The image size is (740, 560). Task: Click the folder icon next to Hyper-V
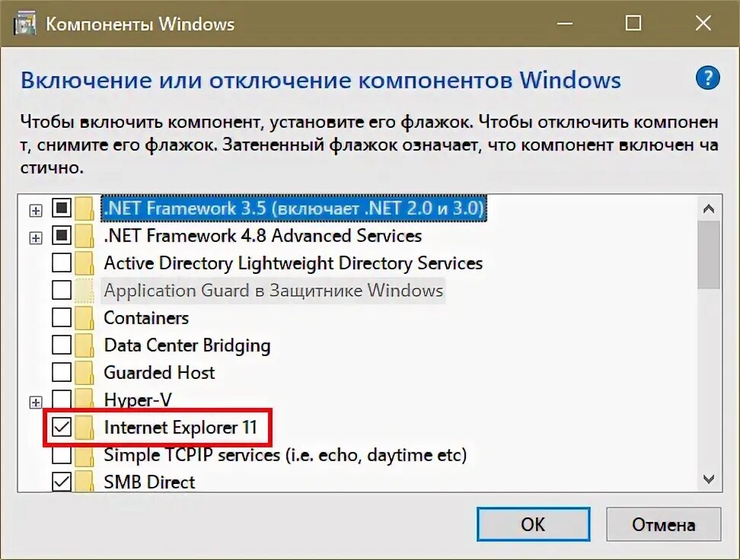(x=85, y=400)
